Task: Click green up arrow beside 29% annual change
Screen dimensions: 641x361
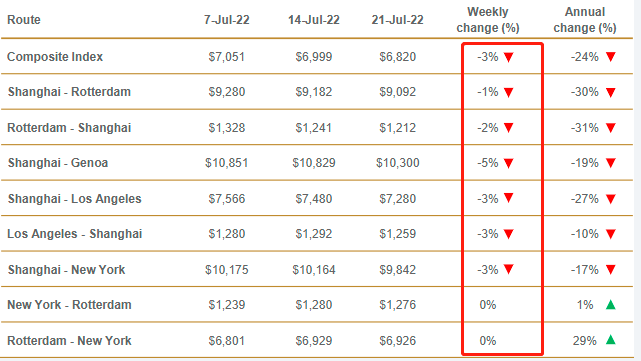Action: click(x=611, y=340)
